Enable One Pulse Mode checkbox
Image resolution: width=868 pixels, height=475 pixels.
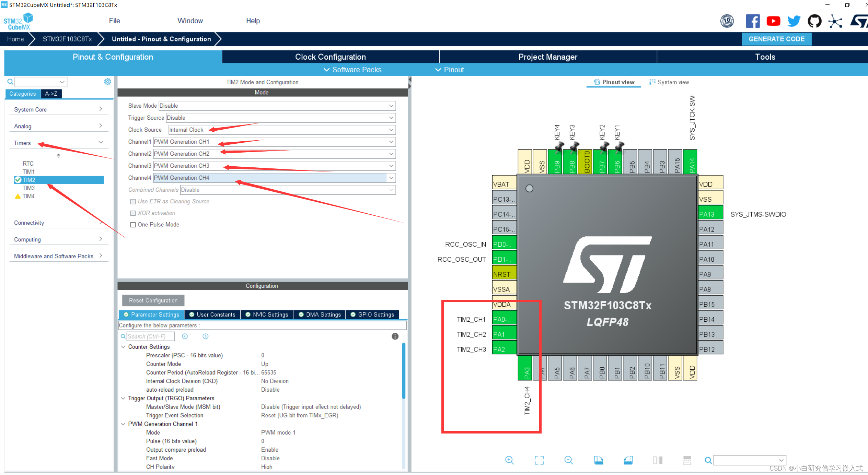(x=133, y=225)
